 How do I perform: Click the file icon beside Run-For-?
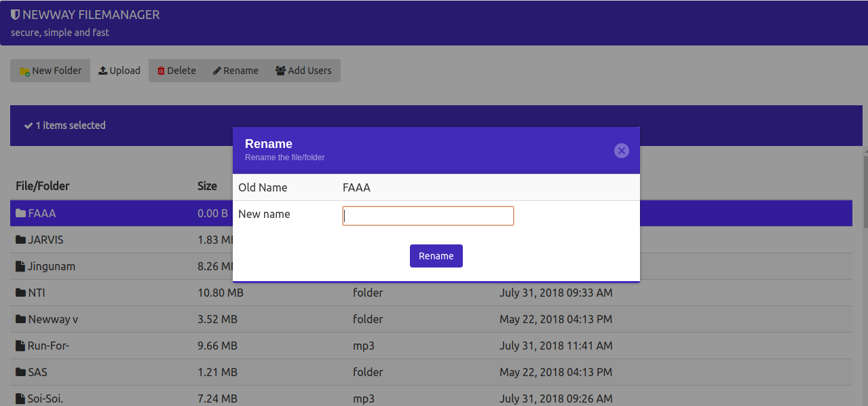[20, 346]
